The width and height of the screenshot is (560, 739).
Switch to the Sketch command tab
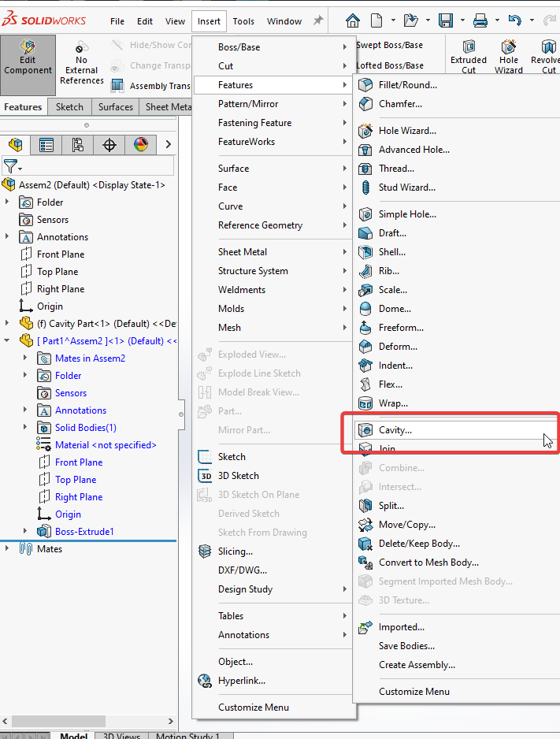click(x=69, y=107)
